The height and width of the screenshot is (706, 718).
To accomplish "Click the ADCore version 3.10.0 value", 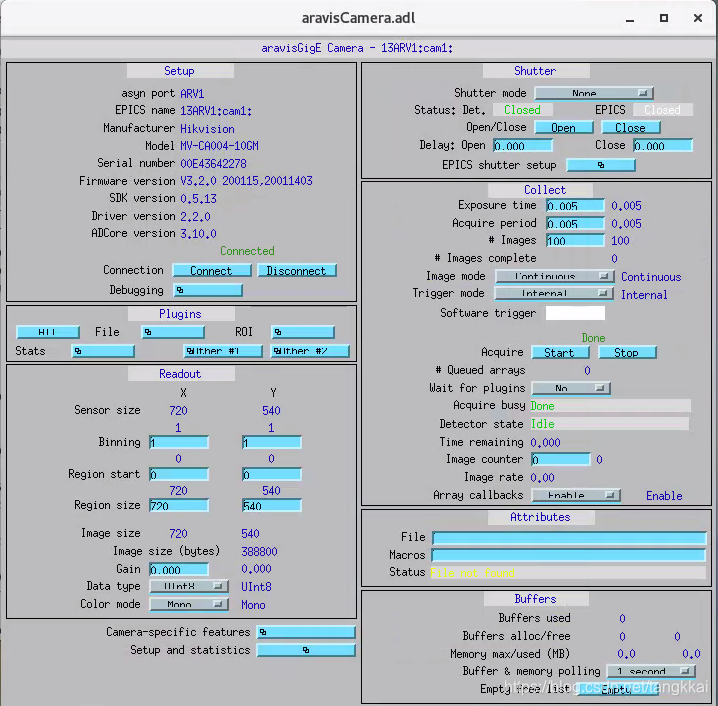I will click(x=198, y=234).
